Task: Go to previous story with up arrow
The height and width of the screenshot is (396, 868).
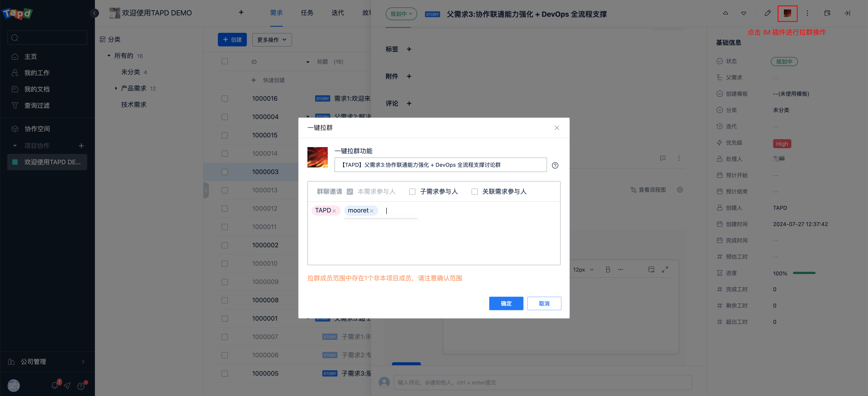Action: [725, 13]
